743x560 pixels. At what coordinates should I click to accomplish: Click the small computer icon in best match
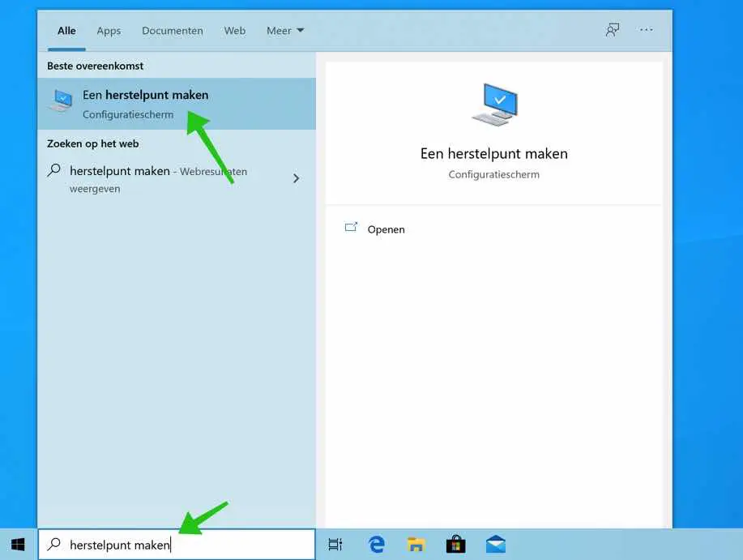pyautogui.click(x=62, y=100)
